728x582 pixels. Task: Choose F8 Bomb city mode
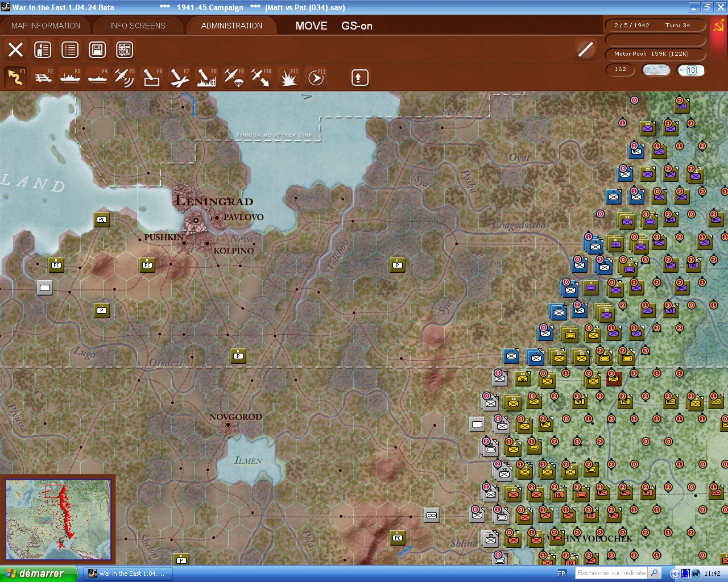point(206,77)
